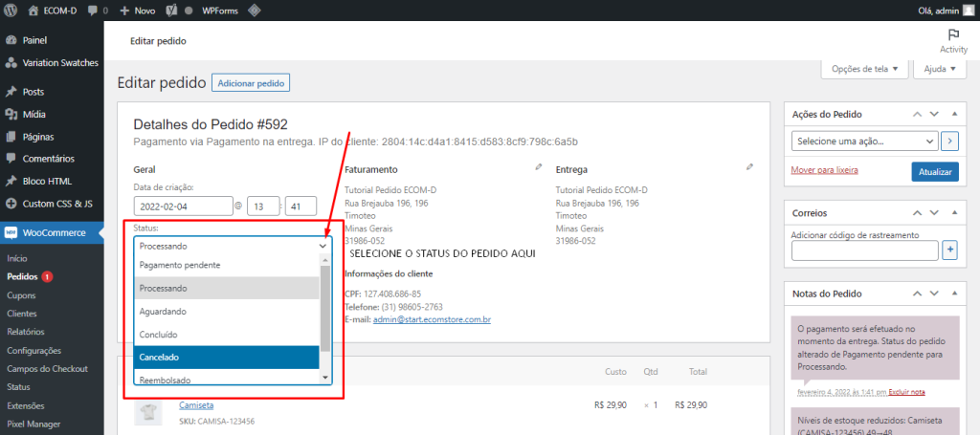
Task: Click the plus Novo button
Action: click(x=138, y=11)
